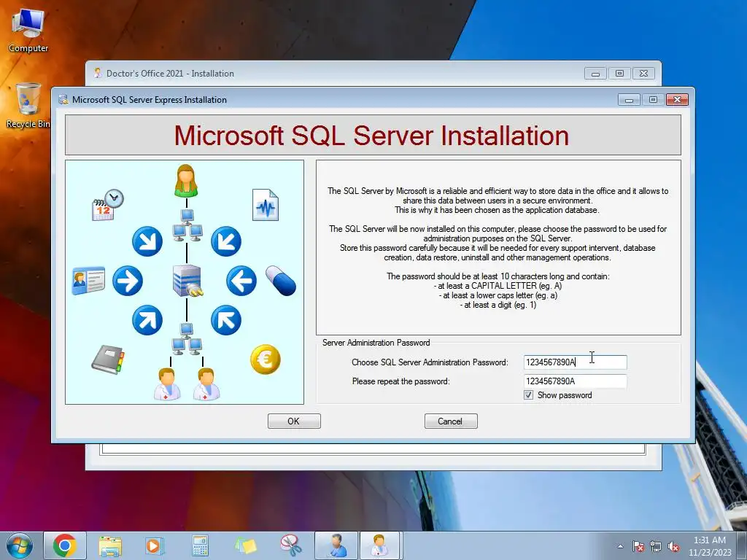Click the calendar with clock icon
The height and width of the screenshot is (560, 747).
pyautogui.click(x=108, y=205)
